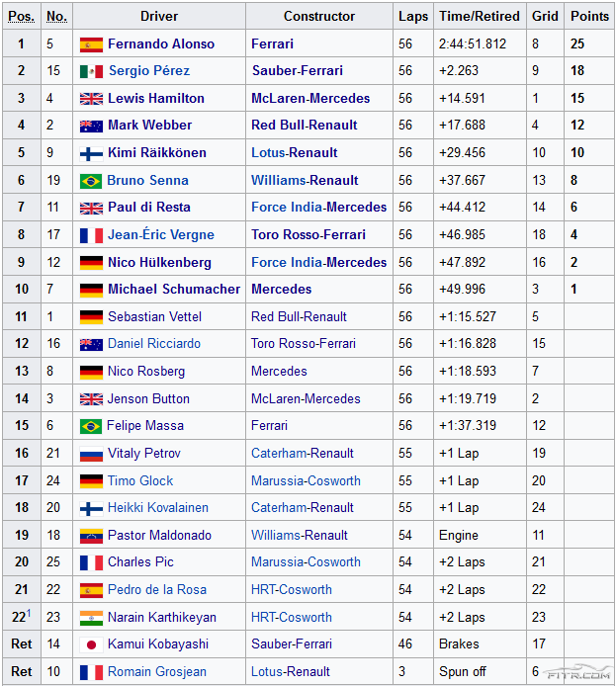Screen dimensions: 616x686
Task: Open the Pedro de la Rosa link
Action: 156,590
